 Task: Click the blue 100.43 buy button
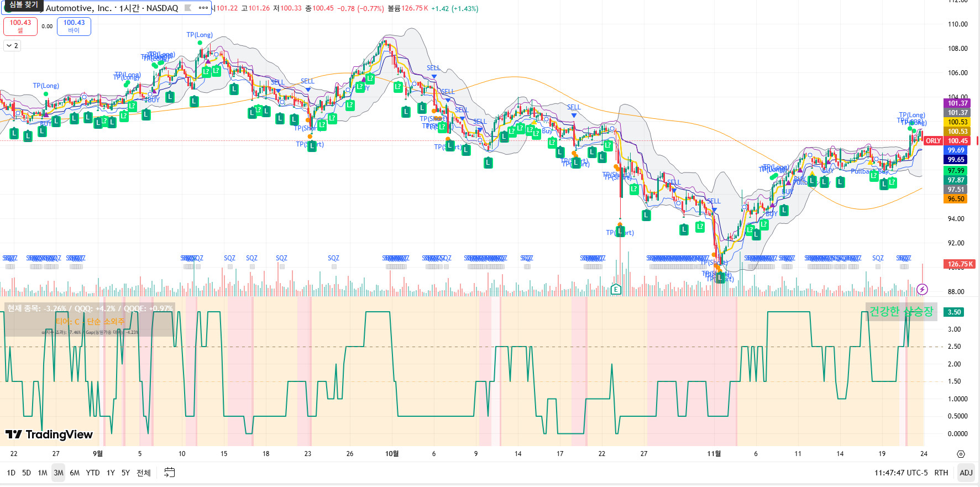(x=74, y=26)
